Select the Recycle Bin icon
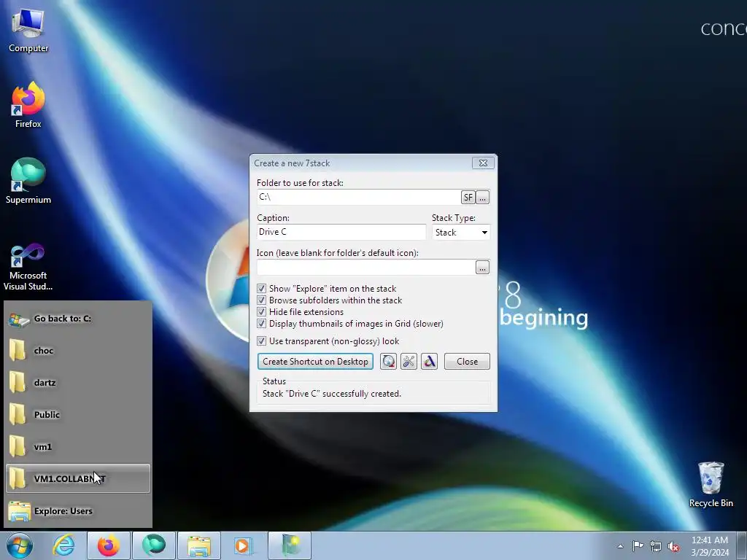This screenshot has width=747, height=560. (711, 484)
